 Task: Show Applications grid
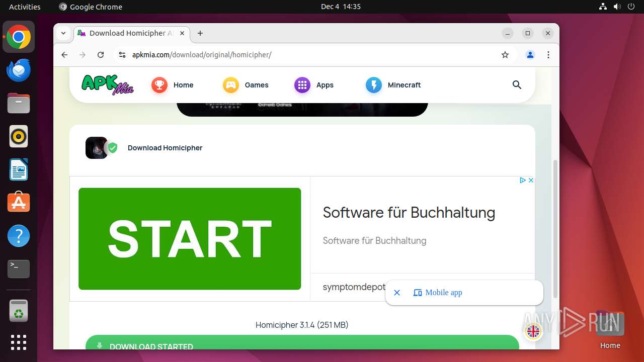coord(19,342)
